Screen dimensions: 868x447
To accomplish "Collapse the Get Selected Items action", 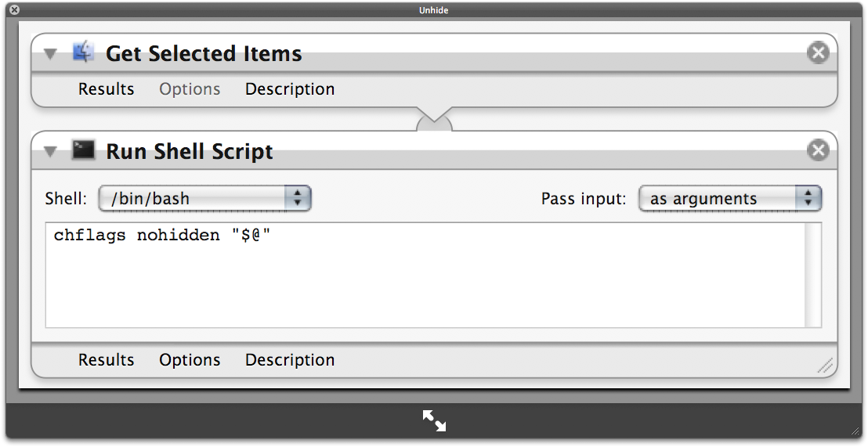I will [x=50, y=54].
